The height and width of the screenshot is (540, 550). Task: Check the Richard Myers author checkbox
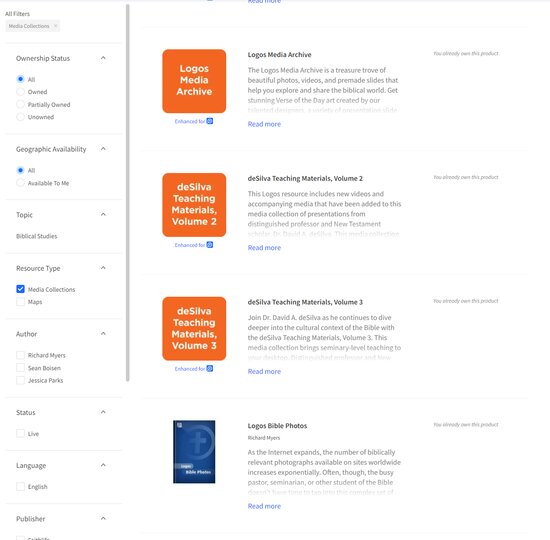[x=20, y=355]
